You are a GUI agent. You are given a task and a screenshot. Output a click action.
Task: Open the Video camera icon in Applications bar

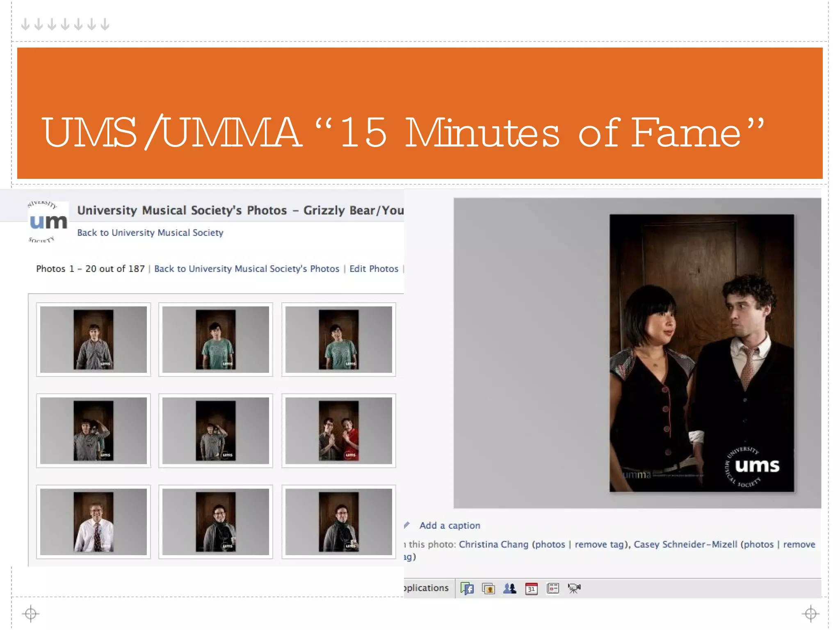pyautogui.click(x=574, y=589)
